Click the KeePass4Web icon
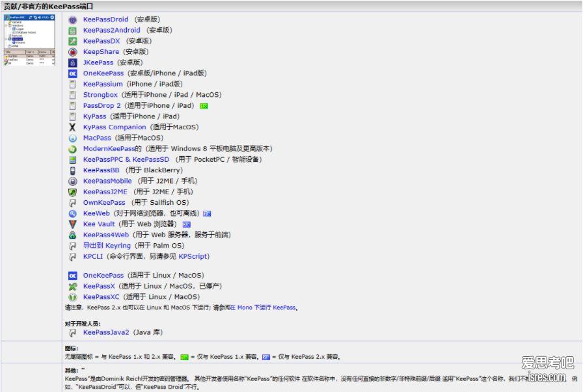Viewport: 583px width, 392px height. (x=72, y=235)
